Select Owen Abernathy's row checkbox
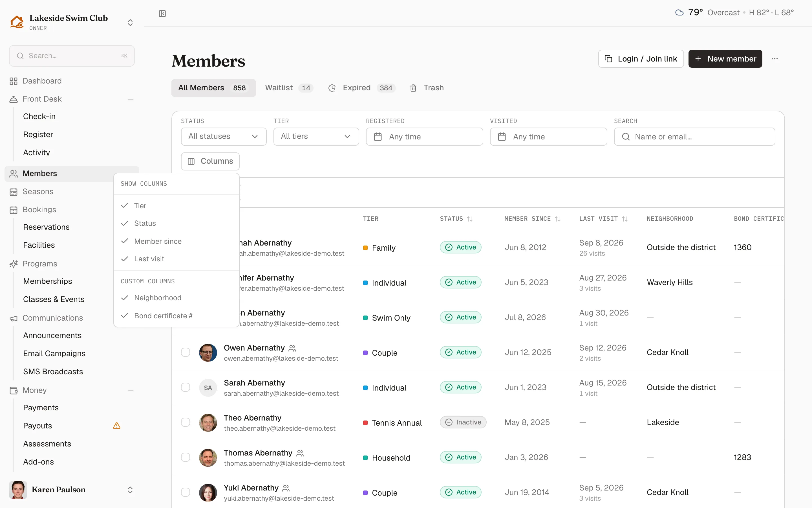This screenshot has width=812, height=508. coord(186,352)
